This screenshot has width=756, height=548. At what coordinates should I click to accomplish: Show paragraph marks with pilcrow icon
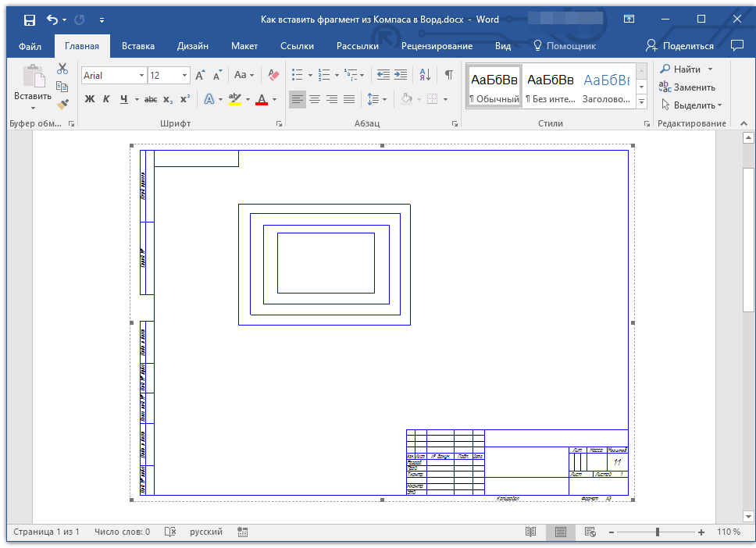[448, 75]
